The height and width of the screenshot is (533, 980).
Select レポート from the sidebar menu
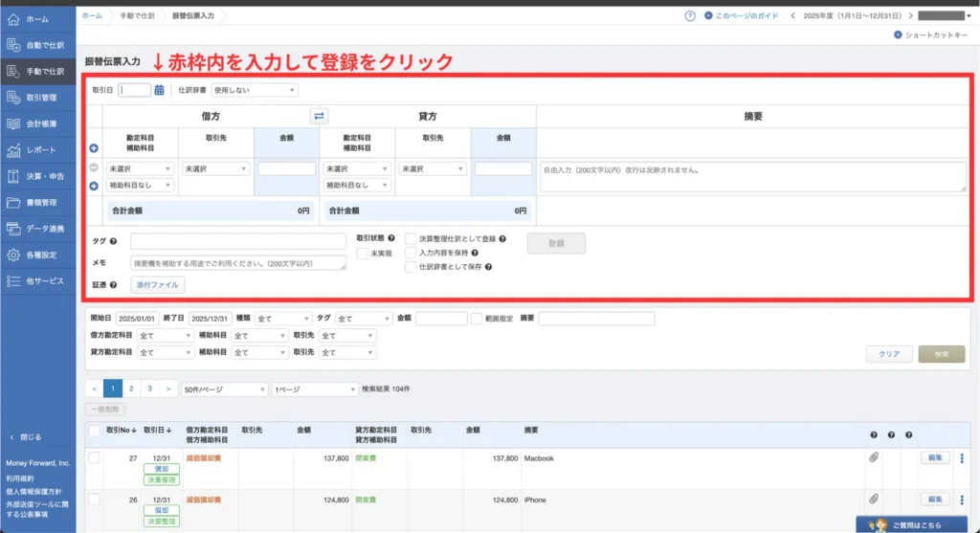[x=38, y=150]
